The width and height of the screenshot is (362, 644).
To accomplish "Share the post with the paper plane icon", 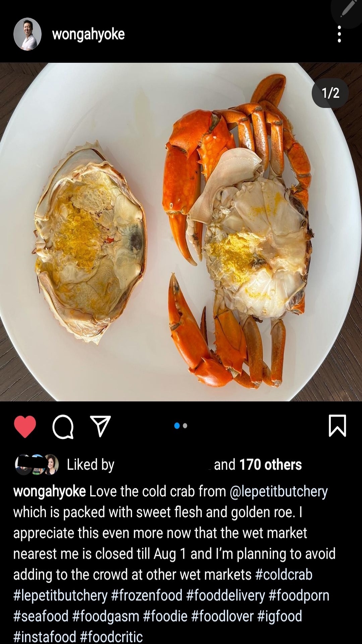I will 101,426.
